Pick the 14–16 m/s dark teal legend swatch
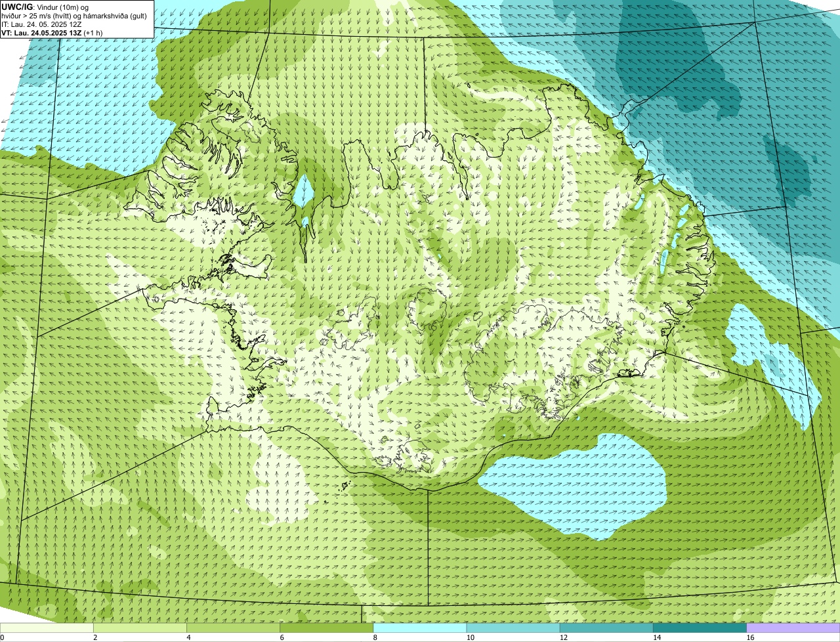The height and width of the screenshot is (642, 840). tap(700, 628)
